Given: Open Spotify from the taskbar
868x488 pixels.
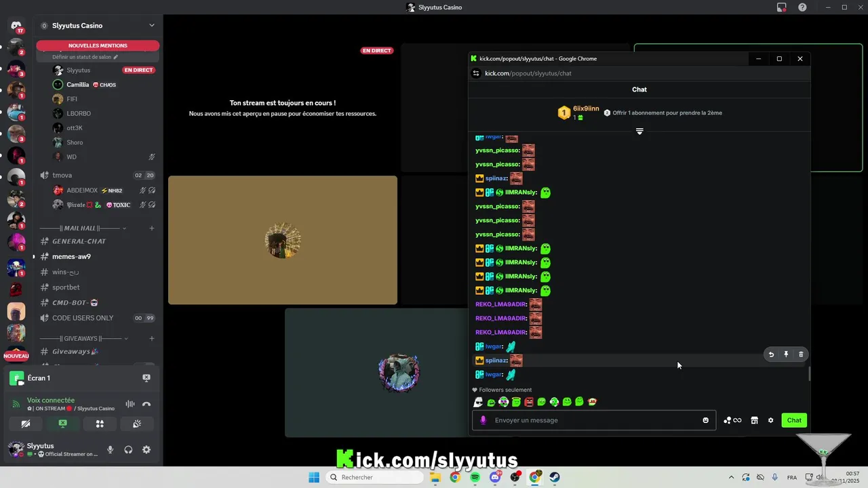Looking at the screenshot, I should (x=475, y=477).
